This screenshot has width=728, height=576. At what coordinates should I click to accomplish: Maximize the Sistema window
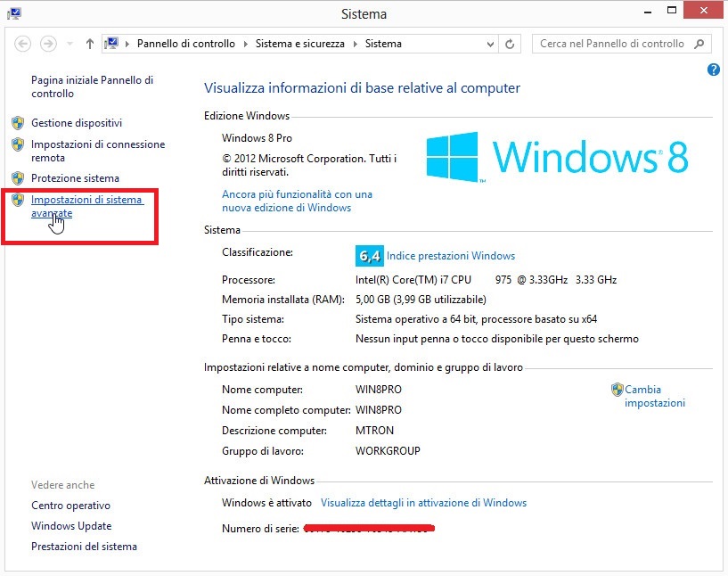click(x=672, y=10)
